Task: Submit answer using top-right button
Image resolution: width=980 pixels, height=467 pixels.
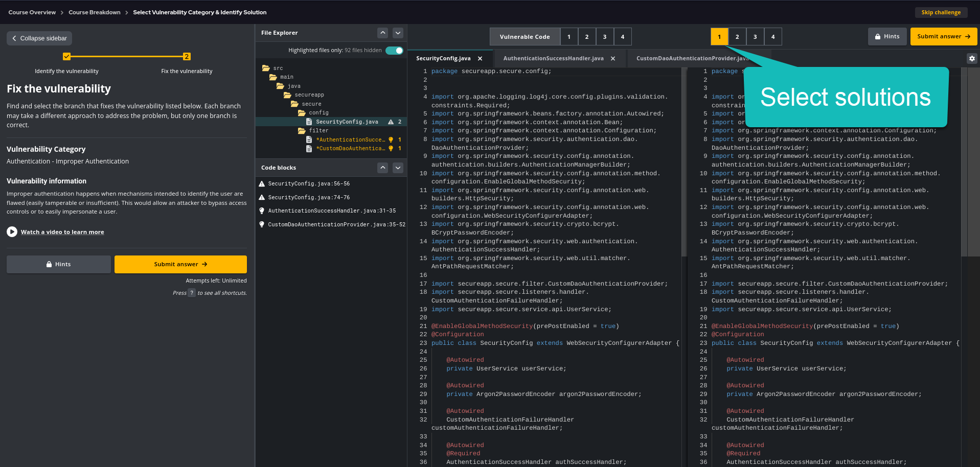Action: coord(943,36)
